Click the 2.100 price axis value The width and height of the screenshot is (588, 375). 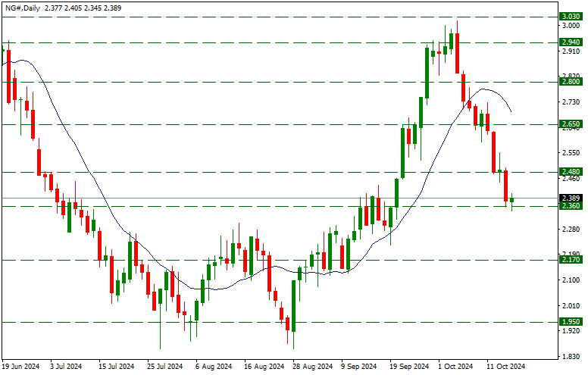(x=571, y=280)
